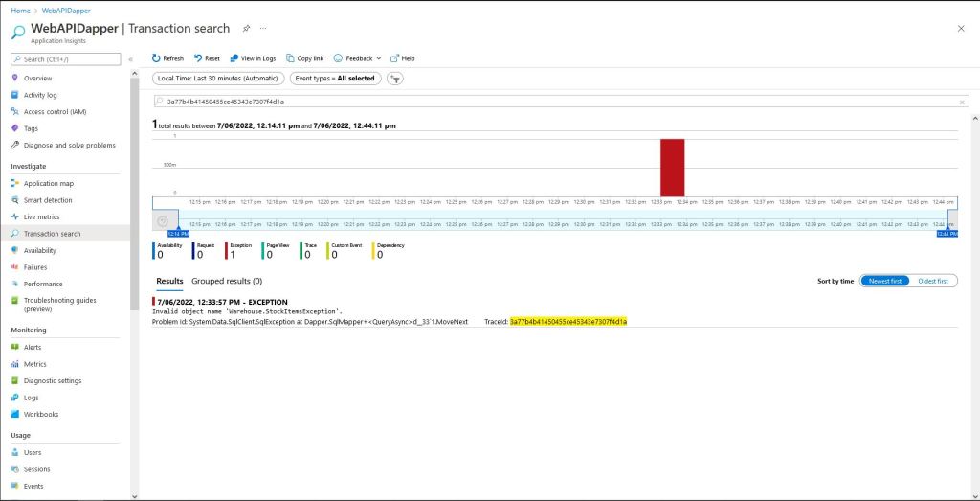
Task: Open the exception result entry
Action: click(x=220, y=302)
